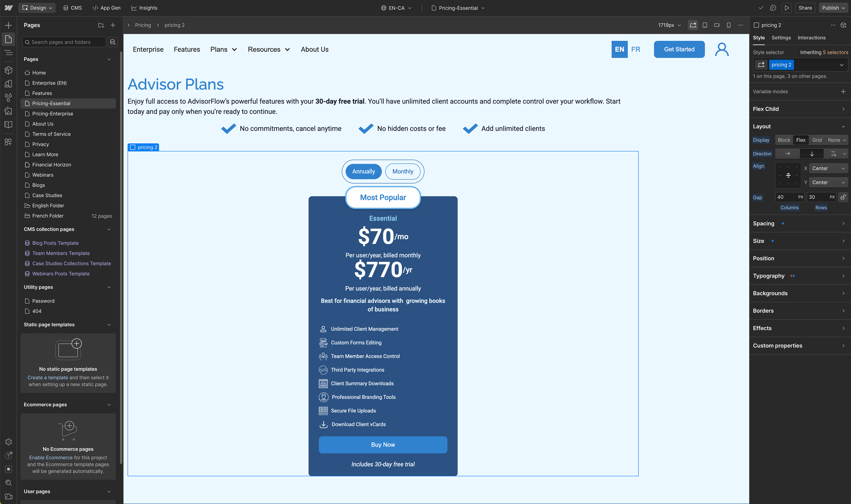Open the Variables panel
This screenshot has height=504, width=851.
tap(8, 97)
